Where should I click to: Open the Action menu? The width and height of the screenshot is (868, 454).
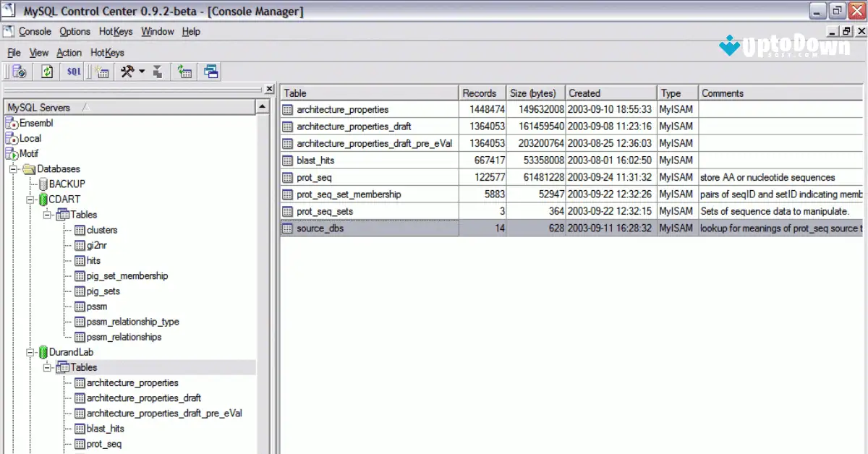tap(69, 52)
